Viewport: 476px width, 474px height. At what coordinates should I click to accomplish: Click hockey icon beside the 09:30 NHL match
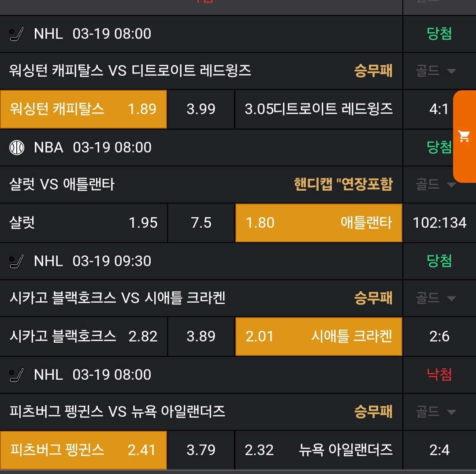click(x=17, y=261)
